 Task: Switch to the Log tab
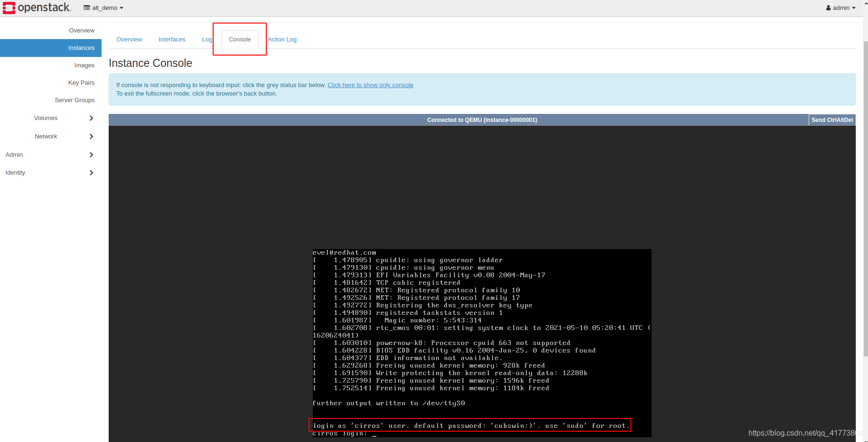(207, 40)
